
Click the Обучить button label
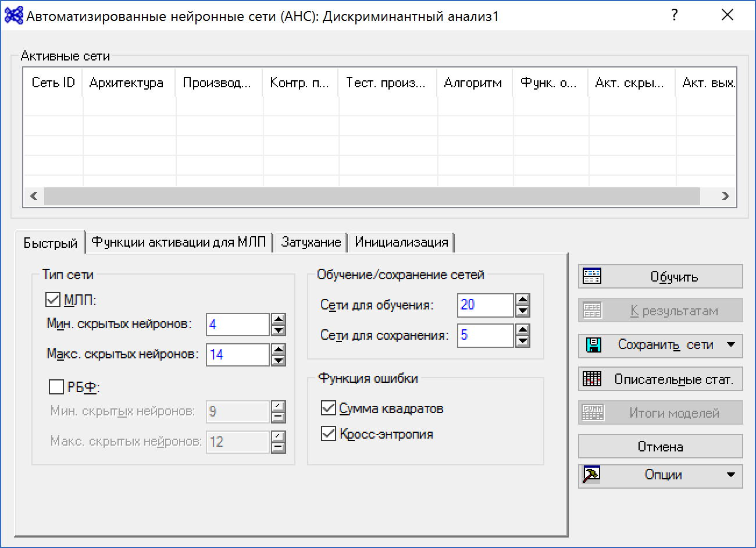coord(674,277)
